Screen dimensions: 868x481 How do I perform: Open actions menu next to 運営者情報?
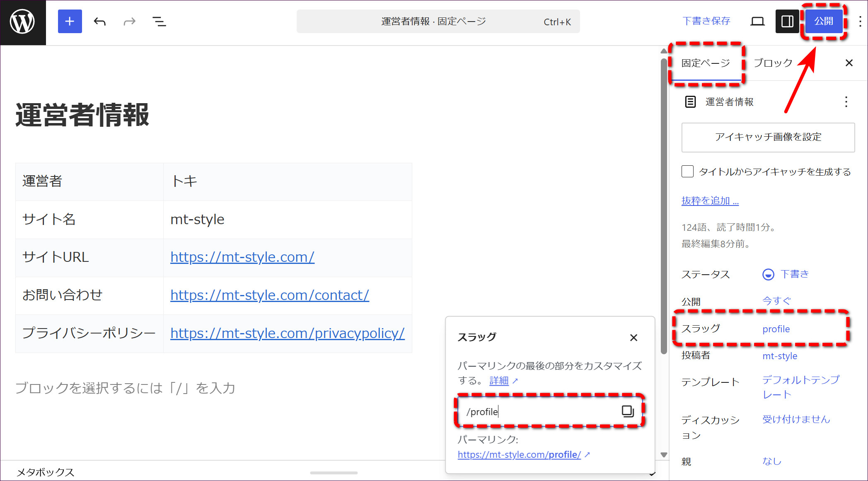point(846,102)
